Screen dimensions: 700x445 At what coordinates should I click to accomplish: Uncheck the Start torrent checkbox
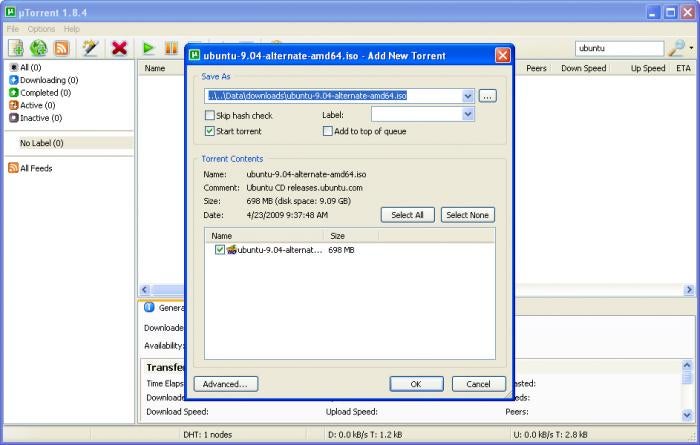[x=209, y=131]
